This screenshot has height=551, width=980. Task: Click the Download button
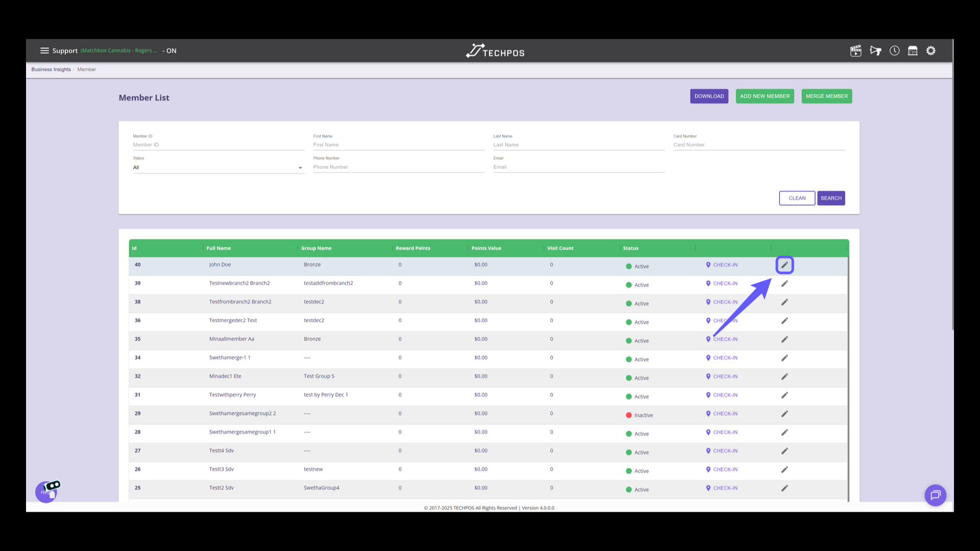click(x=709, y=96)
